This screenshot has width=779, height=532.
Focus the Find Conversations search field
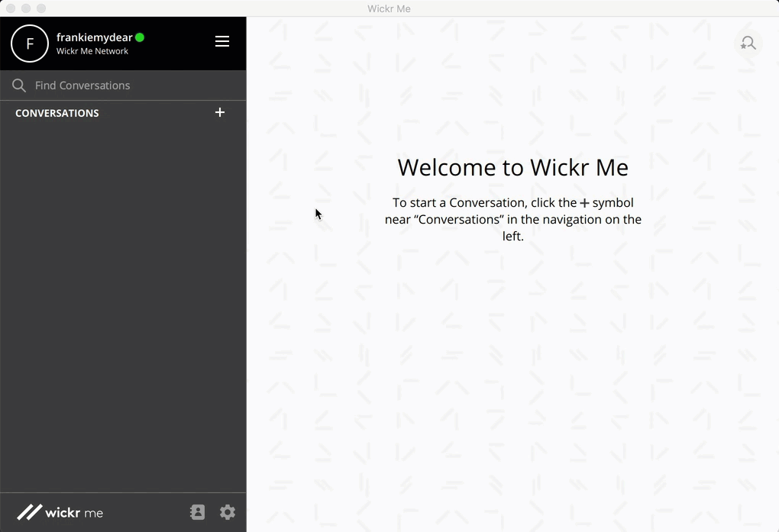click(x=123, y=85)
